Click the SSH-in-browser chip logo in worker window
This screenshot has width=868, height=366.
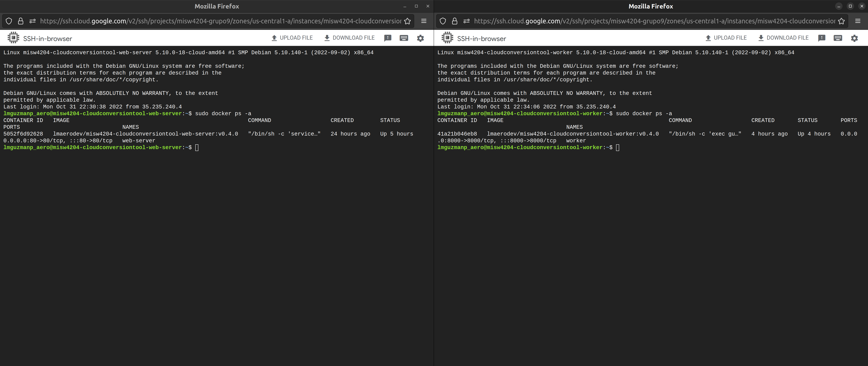447,38
